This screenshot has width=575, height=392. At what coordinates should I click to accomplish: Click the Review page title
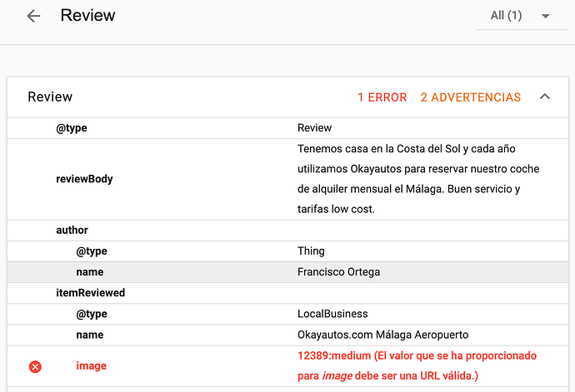click(x=87, y=15)
